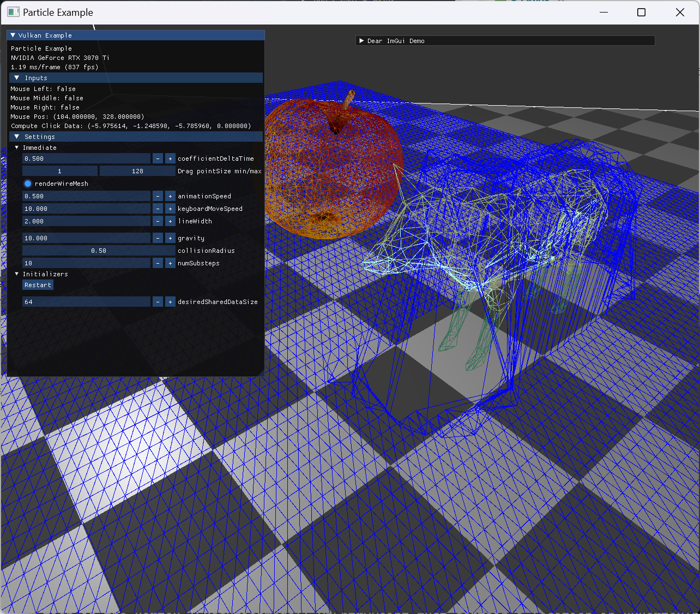Click the Vulkan Example title bar
700x614 pixels.
(x=136, y=35)
